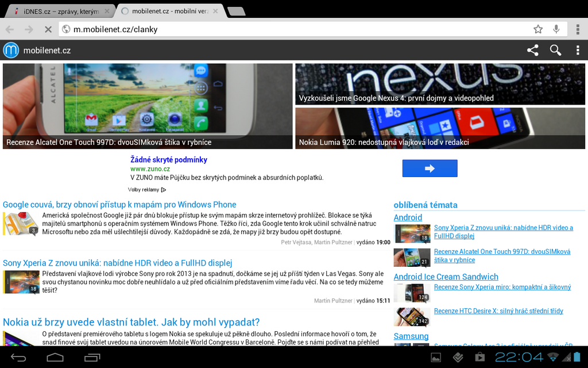Click the blue arrow ad button

pyautogui.click(x=430, y=168)
